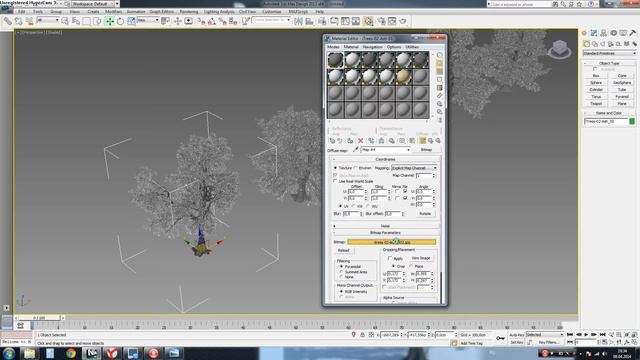Select the Move transform tool in main toolbar

(x=109, y=21)
